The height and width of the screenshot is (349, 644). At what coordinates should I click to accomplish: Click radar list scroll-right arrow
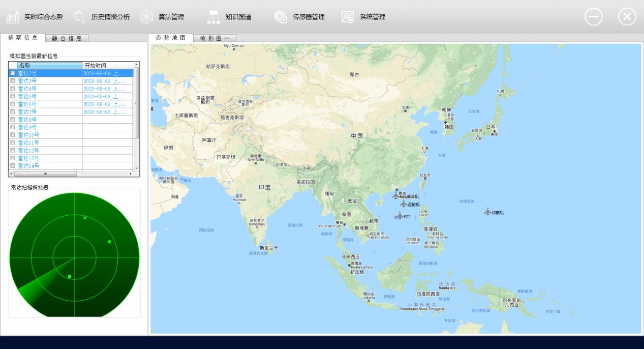pyautogui.click(x=131, y=174)
